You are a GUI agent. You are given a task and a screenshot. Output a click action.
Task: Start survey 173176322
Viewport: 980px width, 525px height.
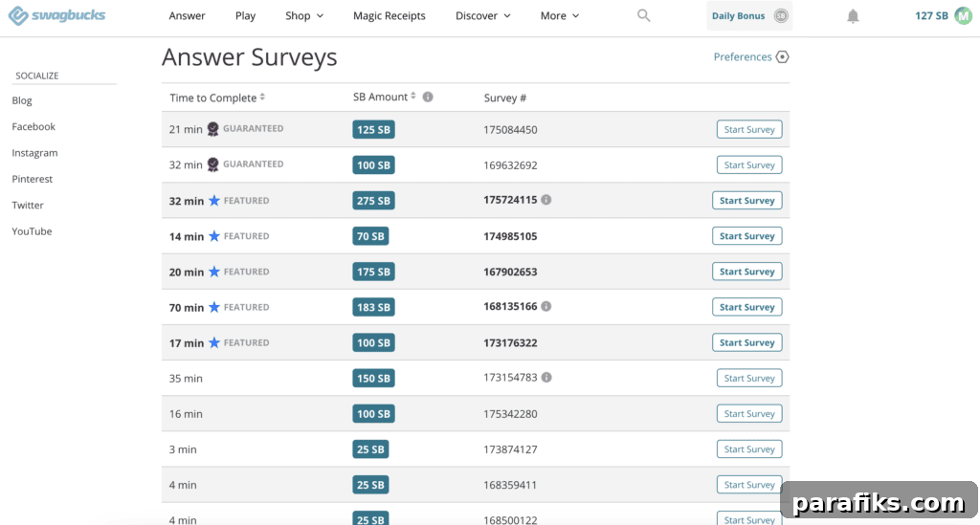pos(746,342)
